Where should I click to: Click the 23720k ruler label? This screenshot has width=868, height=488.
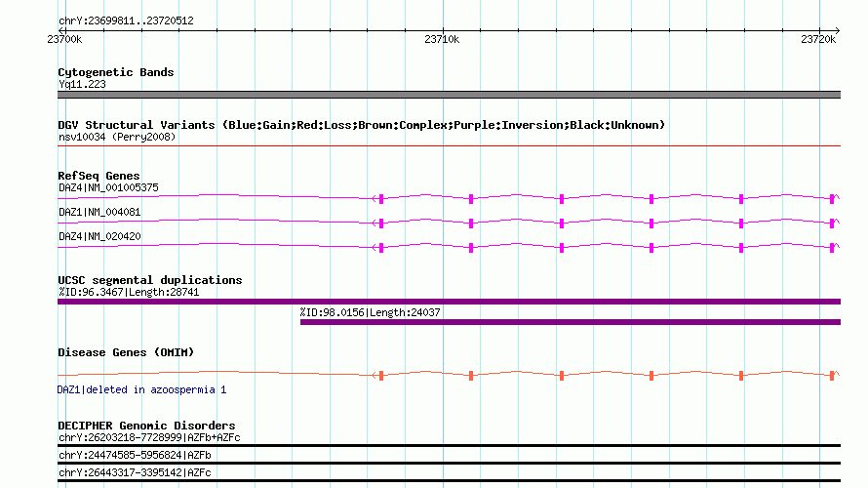(x=818, y=39)
